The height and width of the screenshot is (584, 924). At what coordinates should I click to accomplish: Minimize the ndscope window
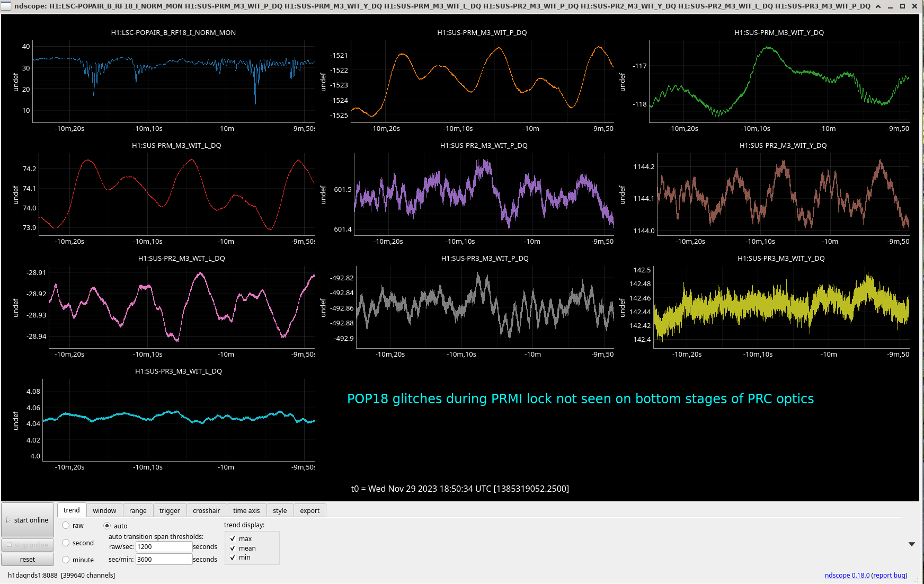tap(891, 6)
